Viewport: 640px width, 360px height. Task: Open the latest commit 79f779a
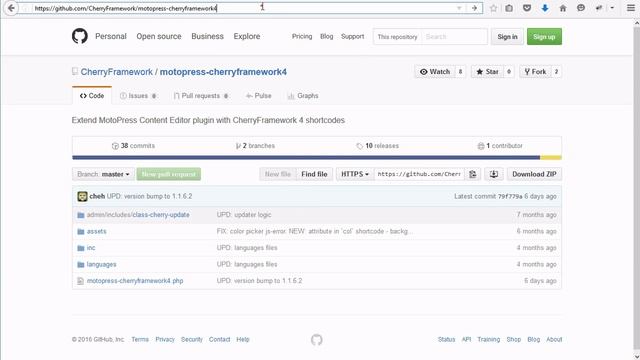510,196
